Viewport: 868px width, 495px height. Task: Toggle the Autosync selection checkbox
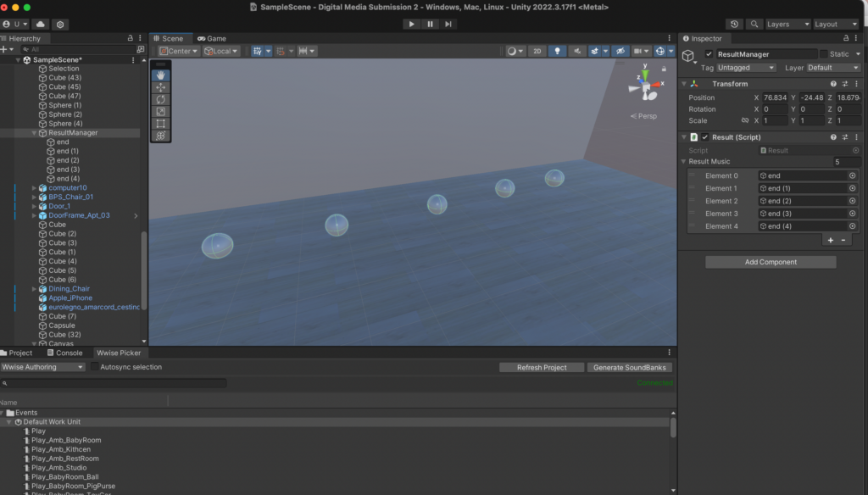[x=95, y=367]
